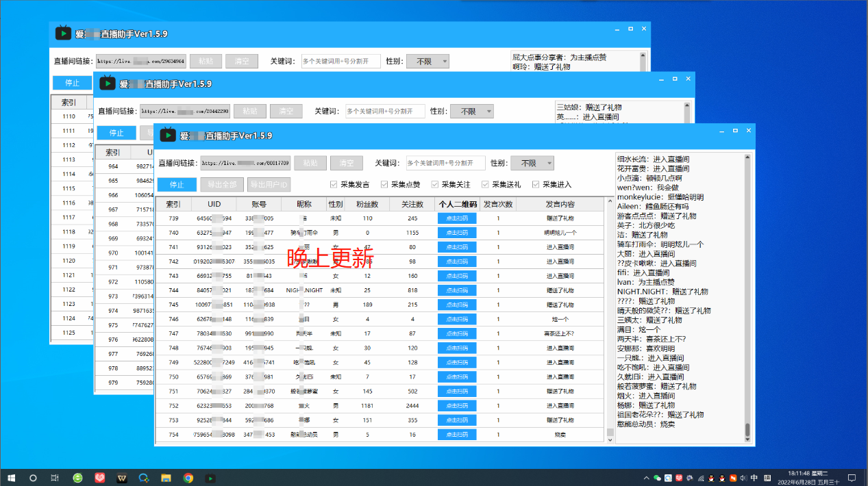
Task: Switch to live assistant app on taskbar
Action: [210, 477]
